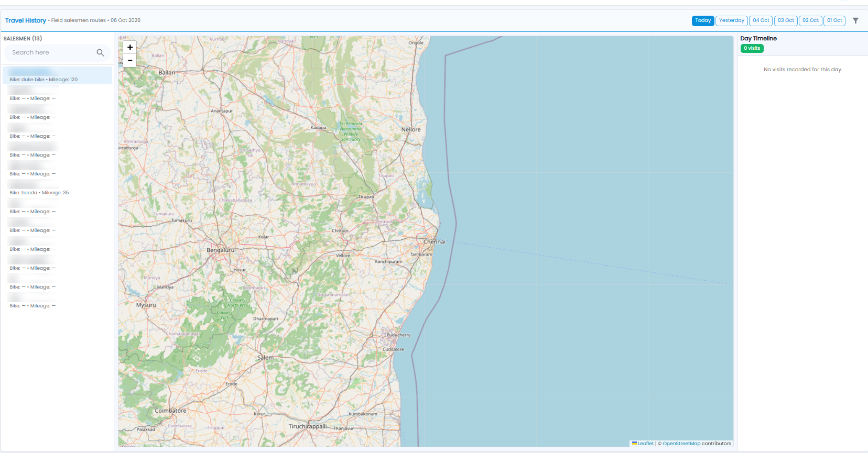The width and height of the screenshot is (868, 453).
Task: Click Chennai label on the map
Action: 435,242
